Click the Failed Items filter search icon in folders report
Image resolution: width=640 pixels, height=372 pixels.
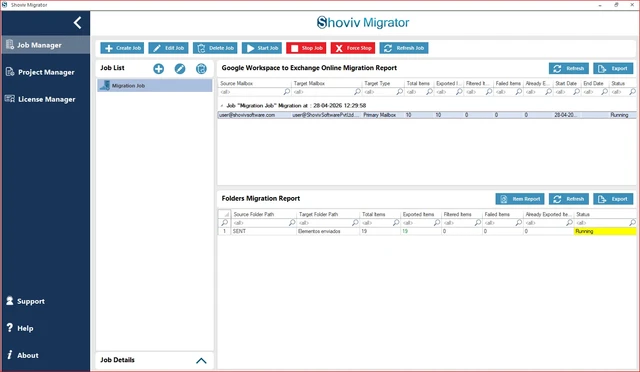pyautogui.click(x=519, y=223)
